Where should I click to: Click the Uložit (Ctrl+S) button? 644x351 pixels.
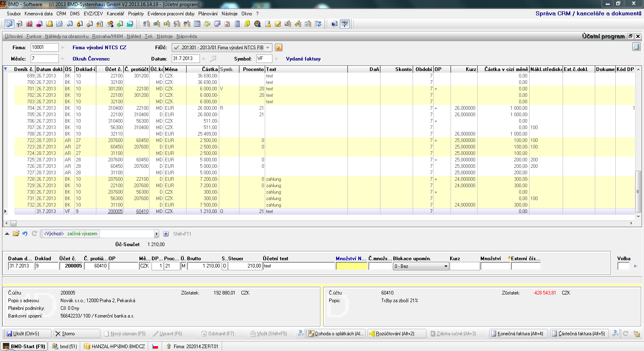coord(27,334)
